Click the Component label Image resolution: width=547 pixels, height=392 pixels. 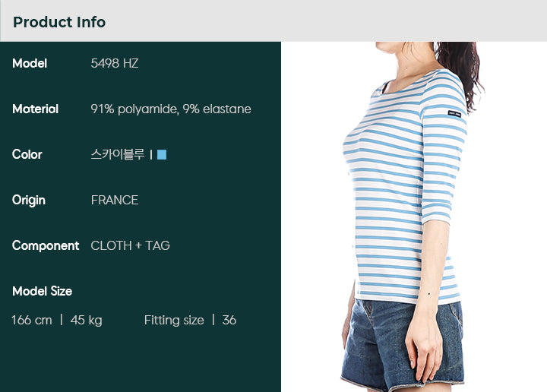tap(46, 246)
